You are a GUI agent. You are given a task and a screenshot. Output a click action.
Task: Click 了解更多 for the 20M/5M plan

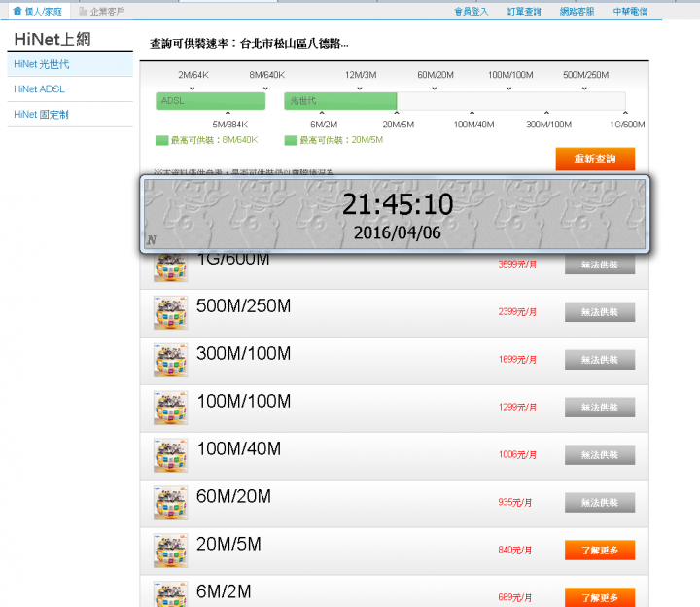(x=600, y=551)
